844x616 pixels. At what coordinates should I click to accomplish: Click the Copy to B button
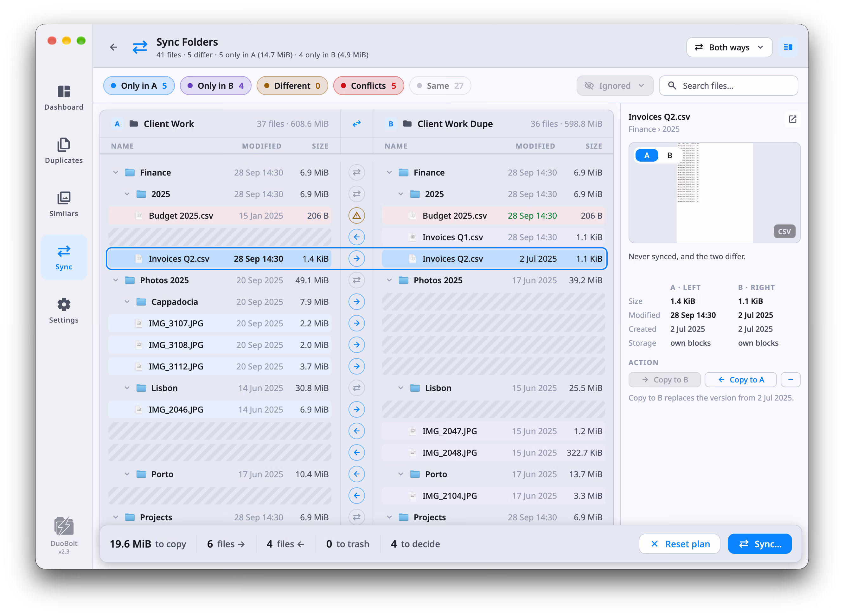pos(664,380)
